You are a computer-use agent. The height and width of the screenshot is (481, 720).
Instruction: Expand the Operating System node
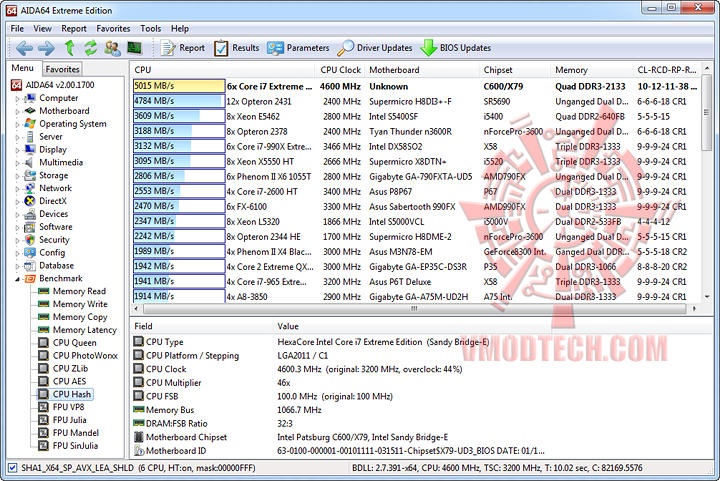tap(17, 124)
